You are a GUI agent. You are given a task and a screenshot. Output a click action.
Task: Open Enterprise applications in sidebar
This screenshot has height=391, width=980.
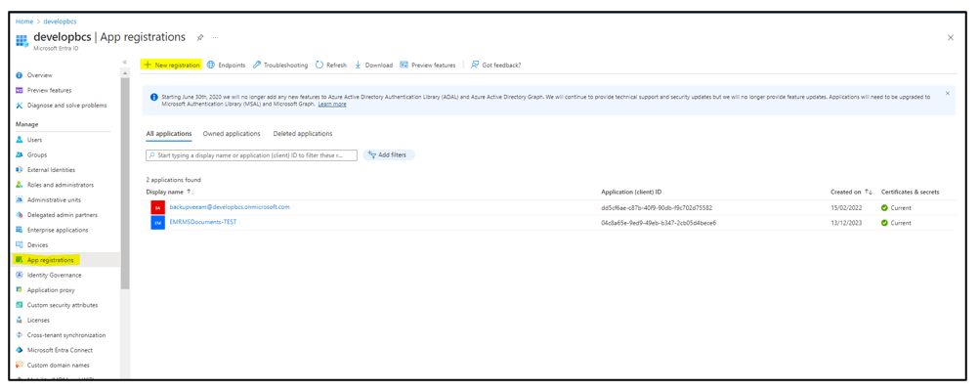58,230
